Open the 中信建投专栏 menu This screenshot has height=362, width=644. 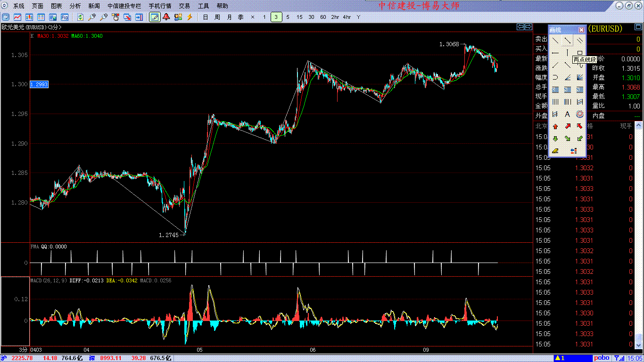[124, 6]
